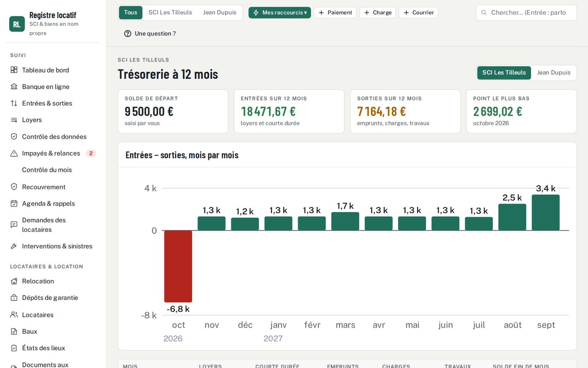Click the plus icon beside Charge
The height and width of the screenshot is (368, 588).
pyautogui.click(x=367, y=13)
